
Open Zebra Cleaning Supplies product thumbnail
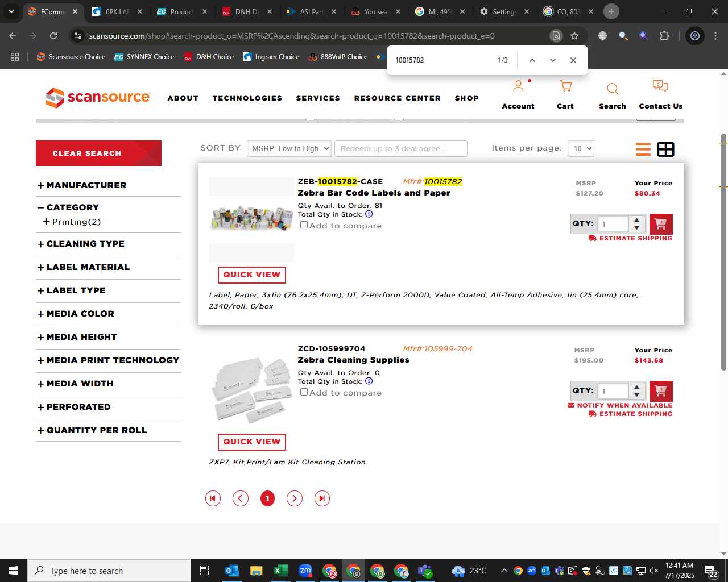(252, 389)
